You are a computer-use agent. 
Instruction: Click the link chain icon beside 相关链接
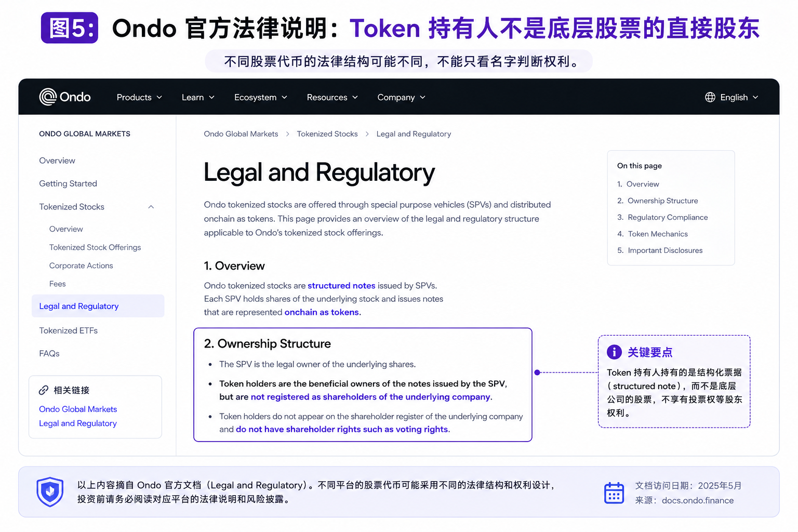coord(44,390)
